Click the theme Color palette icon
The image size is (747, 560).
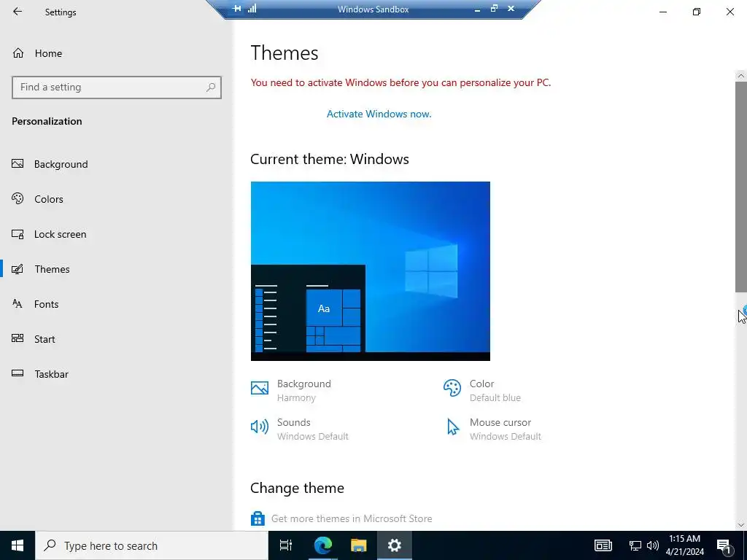(x=452, y=388)
